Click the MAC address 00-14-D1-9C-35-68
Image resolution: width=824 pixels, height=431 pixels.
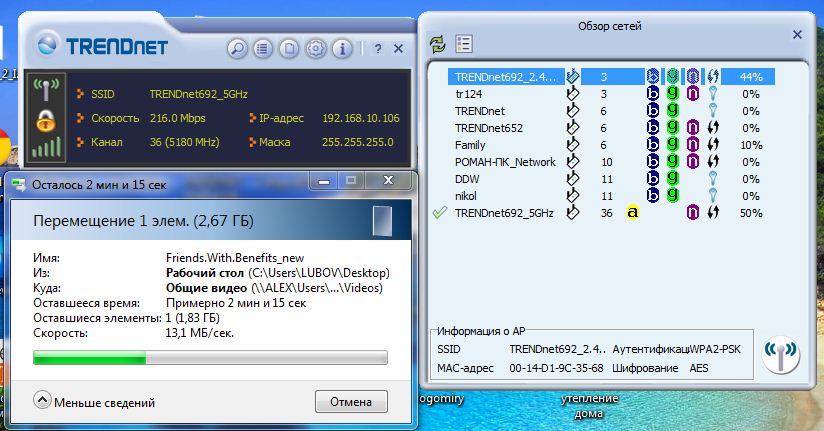click(x=556, y=368)
